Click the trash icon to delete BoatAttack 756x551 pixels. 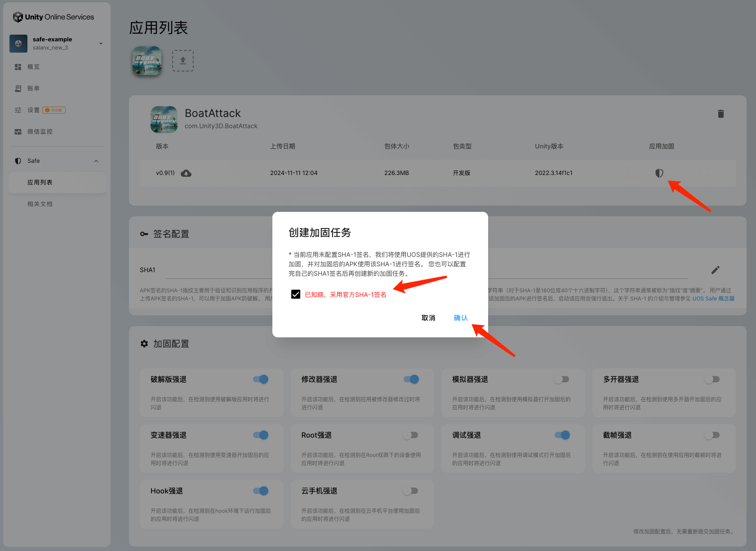coord(720,114)
